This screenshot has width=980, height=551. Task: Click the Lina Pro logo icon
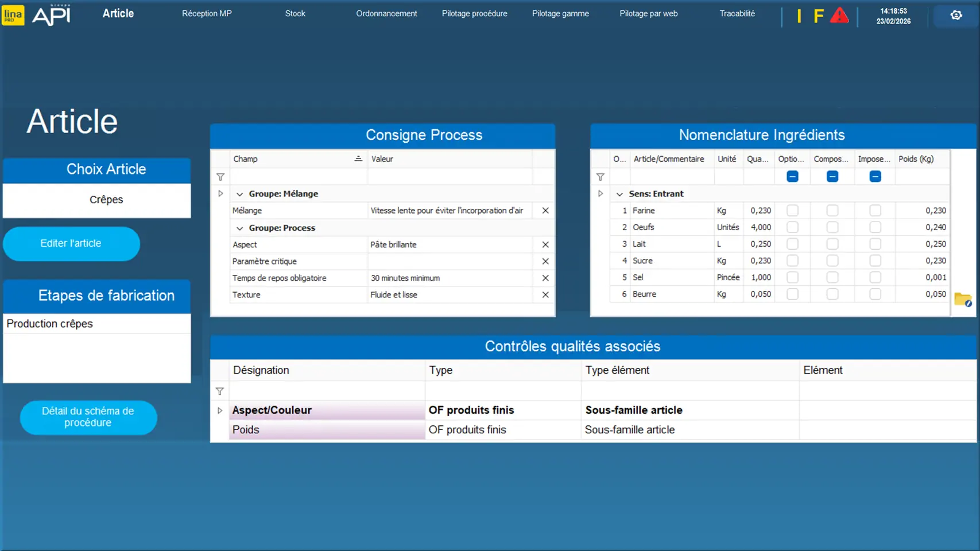[x=13, y=15]
